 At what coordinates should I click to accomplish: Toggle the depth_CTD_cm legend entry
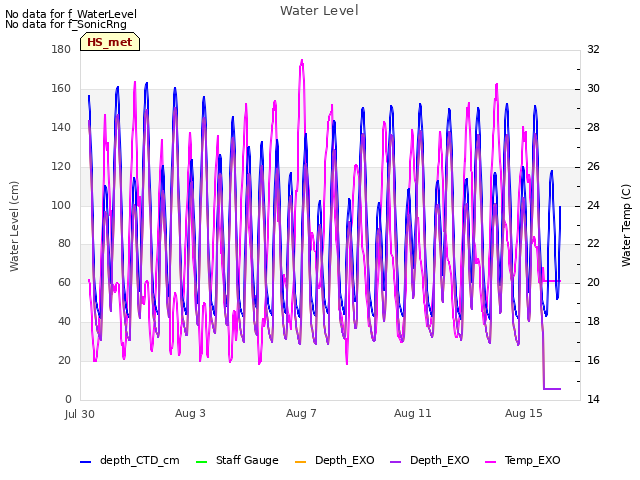pos(130,460)
